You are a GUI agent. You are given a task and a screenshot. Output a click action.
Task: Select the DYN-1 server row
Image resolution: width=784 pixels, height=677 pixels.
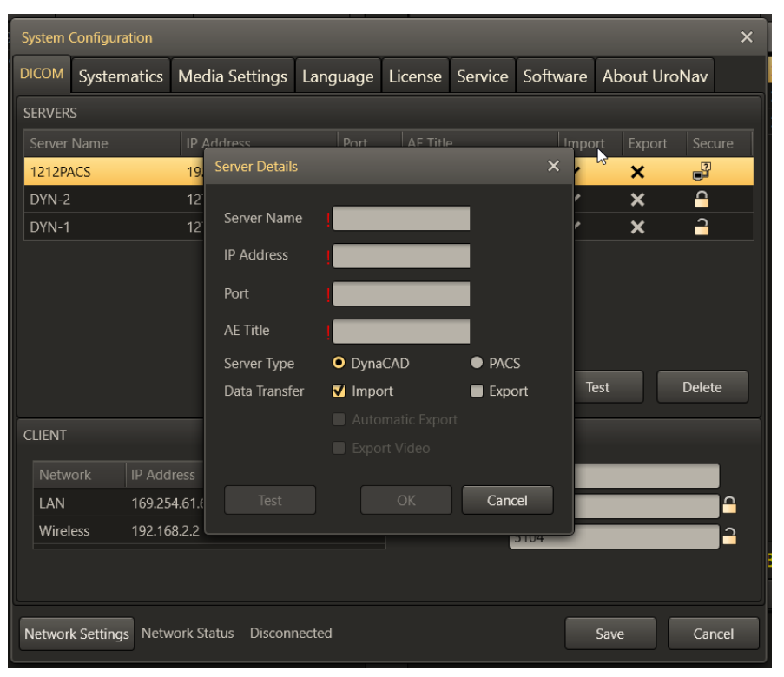tap(388, 227)
